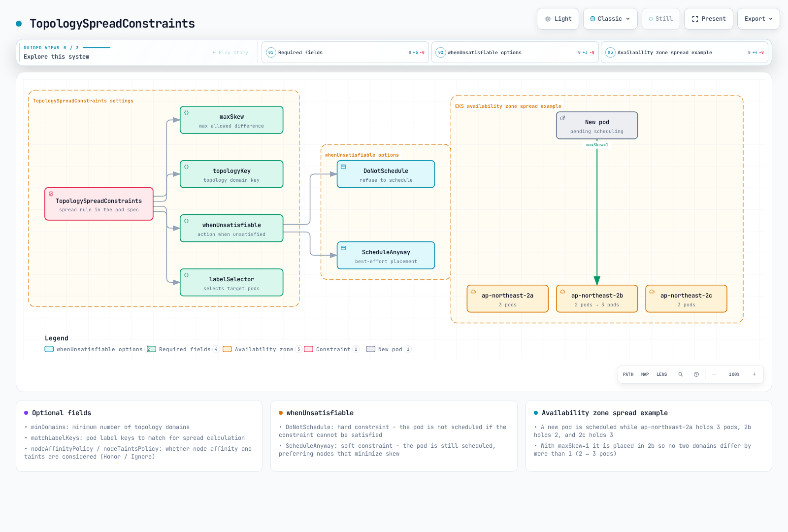Switch to the MAP view mode
This screenshot has height=532, width=788.
point(645,374)
